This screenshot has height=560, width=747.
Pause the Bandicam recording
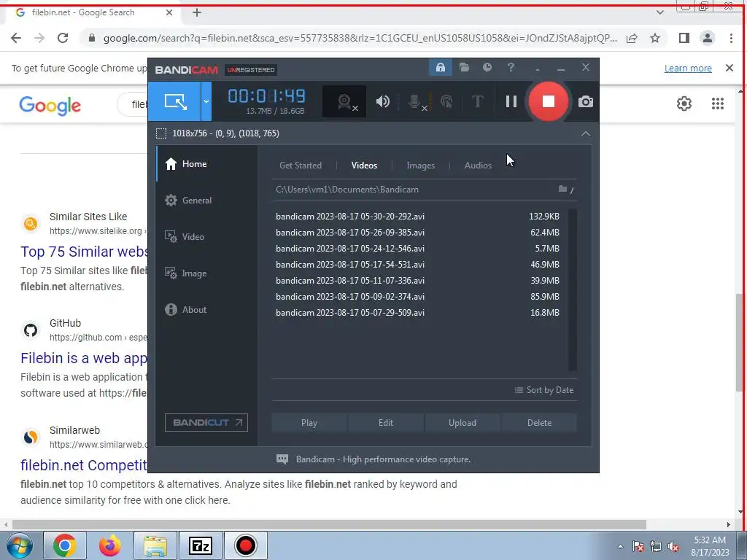(511, 101)
